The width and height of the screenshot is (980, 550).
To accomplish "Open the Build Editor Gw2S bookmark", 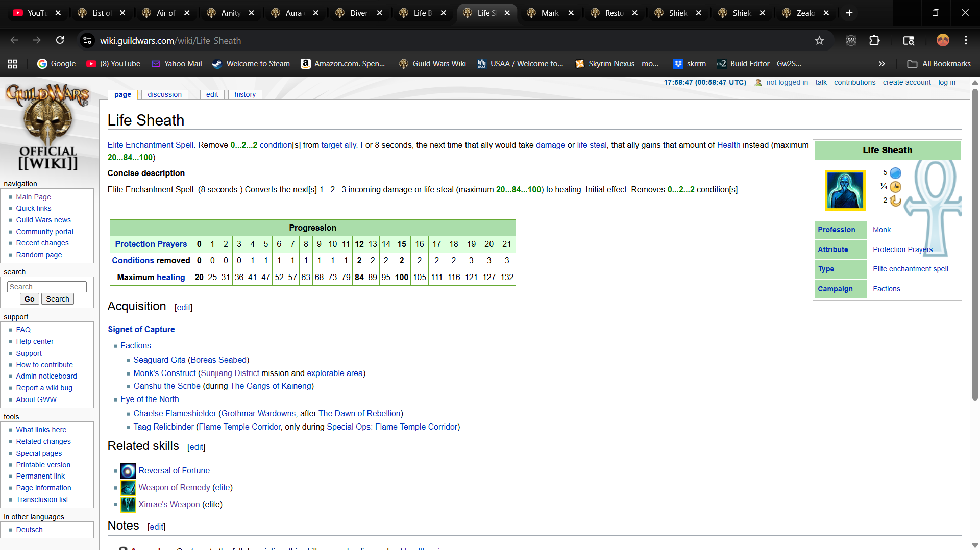I will click(x=758, y=64).
